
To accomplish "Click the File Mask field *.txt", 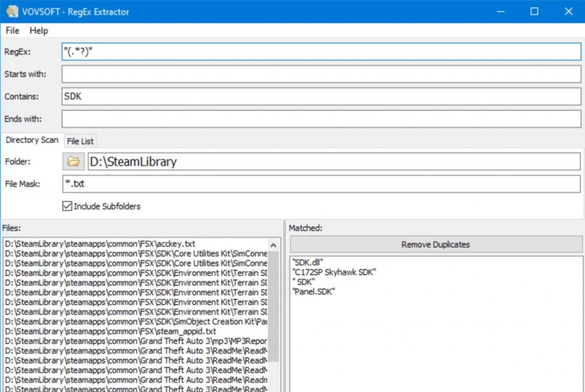I will point(321,184).
